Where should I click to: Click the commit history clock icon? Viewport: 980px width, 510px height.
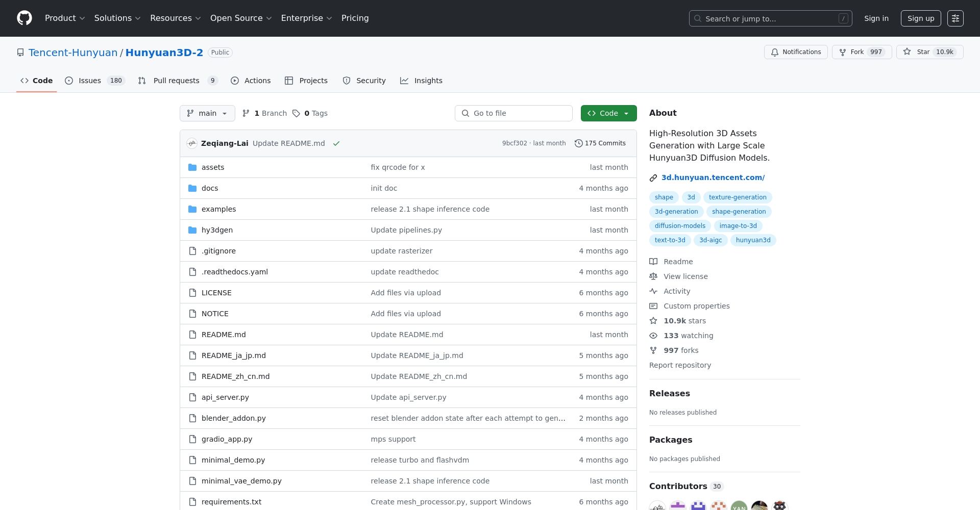pyautogui.click(x=578, y=143)
